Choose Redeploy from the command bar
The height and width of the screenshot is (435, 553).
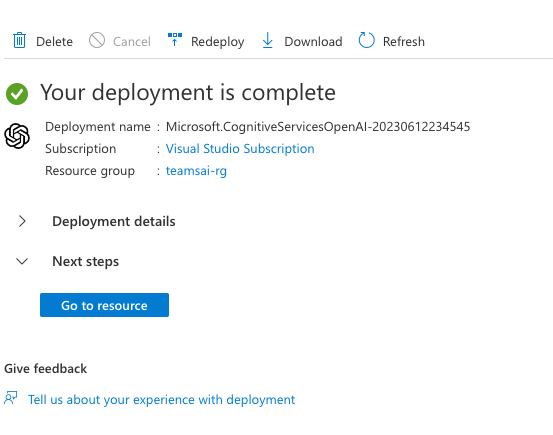pos(218,42)
